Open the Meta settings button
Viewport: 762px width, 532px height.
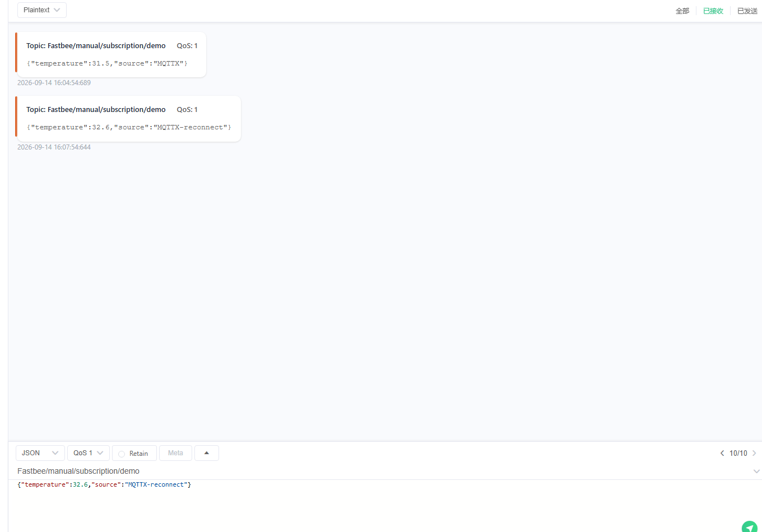[175, 453]
